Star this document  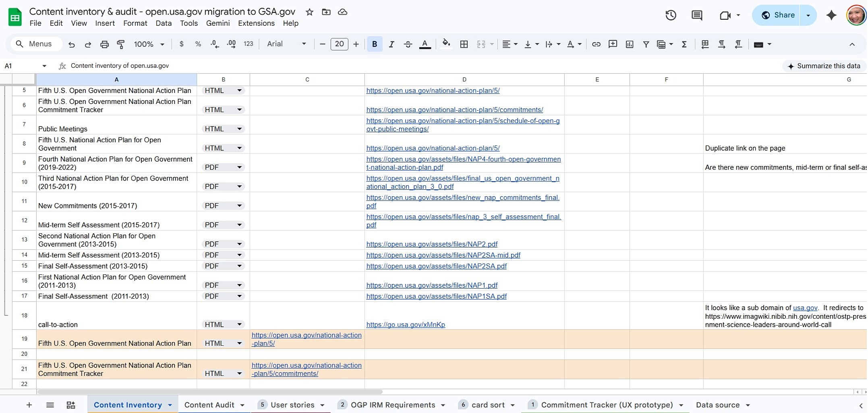[x=309, y=12]
